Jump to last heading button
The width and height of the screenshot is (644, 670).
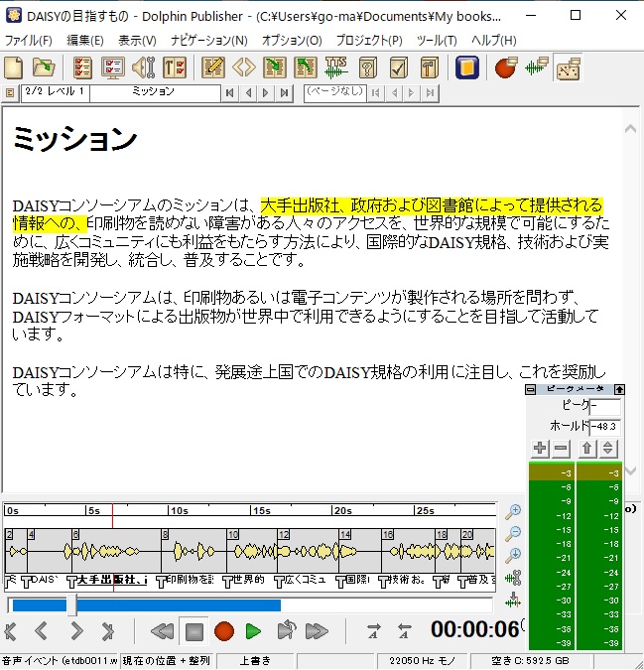(x=285, y=92)
